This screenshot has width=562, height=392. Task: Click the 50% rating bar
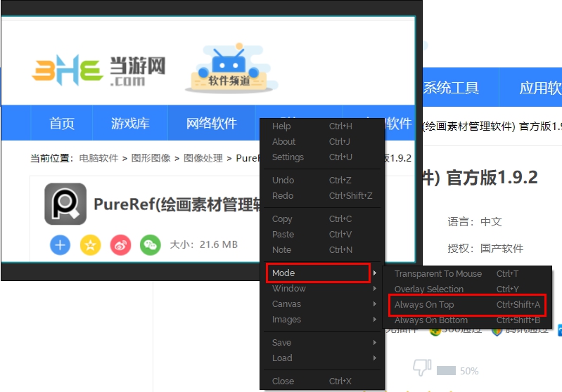click(x=446, y=370)
